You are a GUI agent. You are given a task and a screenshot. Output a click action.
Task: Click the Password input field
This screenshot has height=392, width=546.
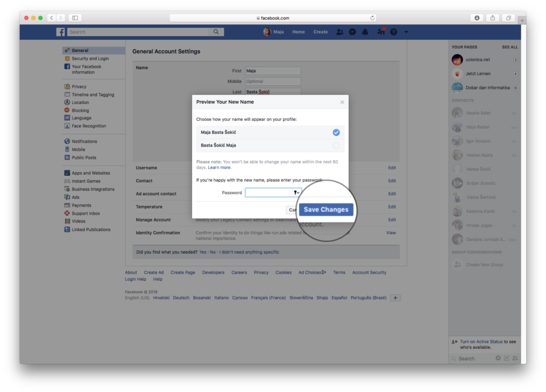tap(268, 192)
